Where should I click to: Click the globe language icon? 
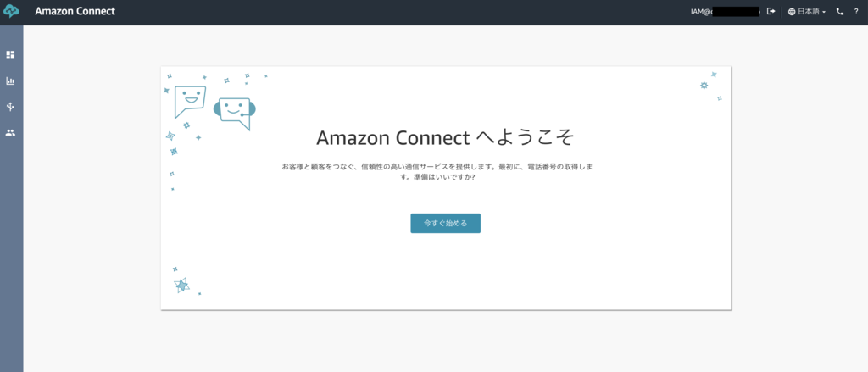coord(792,12)
